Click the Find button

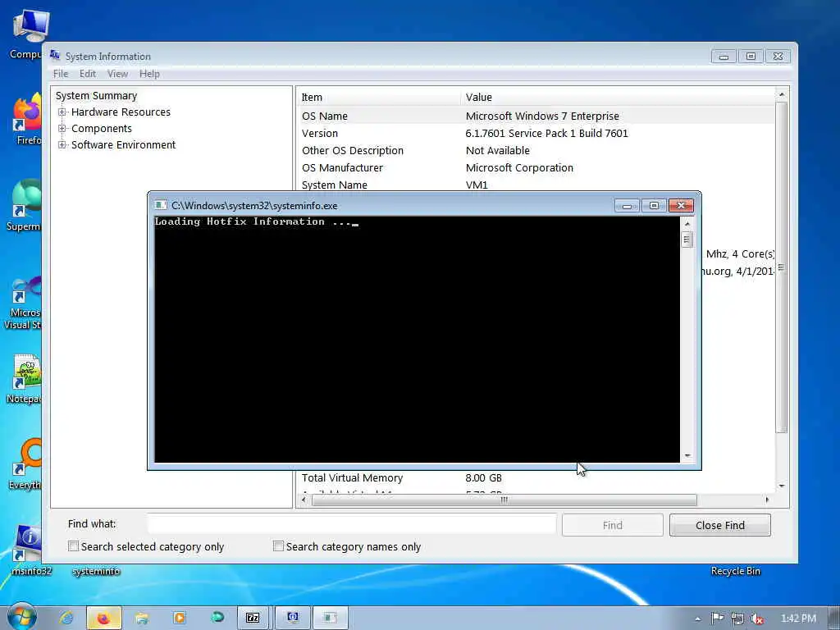[612, 525]
